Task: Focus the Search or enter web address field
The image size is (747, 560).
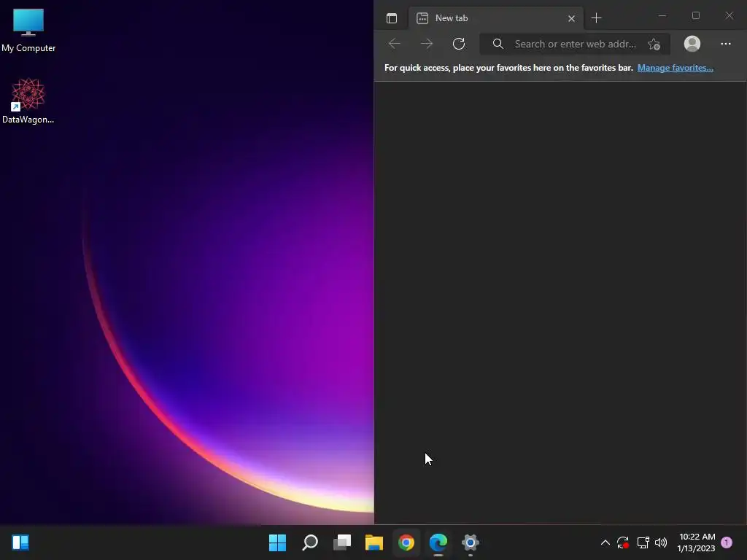Action: (x=575, y=44)
